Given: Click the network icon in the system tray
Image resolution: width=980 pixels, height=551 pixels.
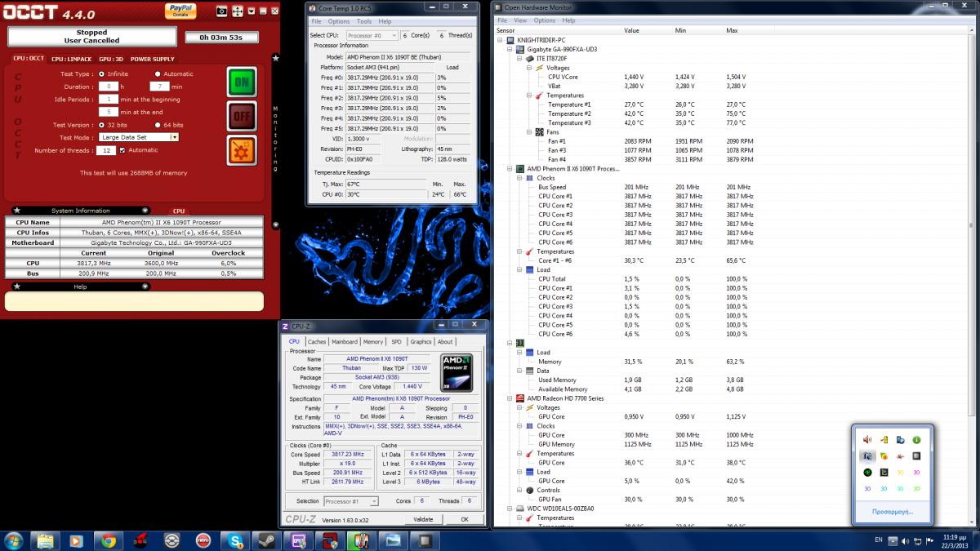Looking at the screenshot, I should tap(918, 540).
